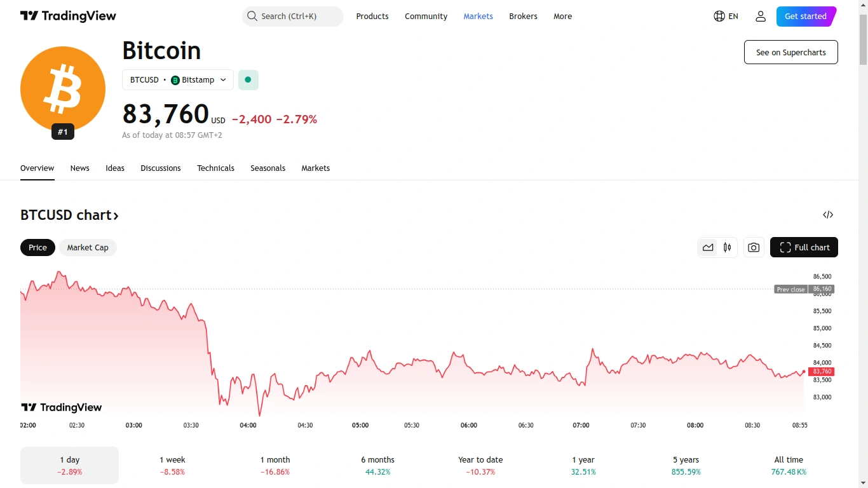This screenshot has width=868, height=488.
Task: Switch to the Technicals tab
Action: pyautogui.click(x=215, y=168)
